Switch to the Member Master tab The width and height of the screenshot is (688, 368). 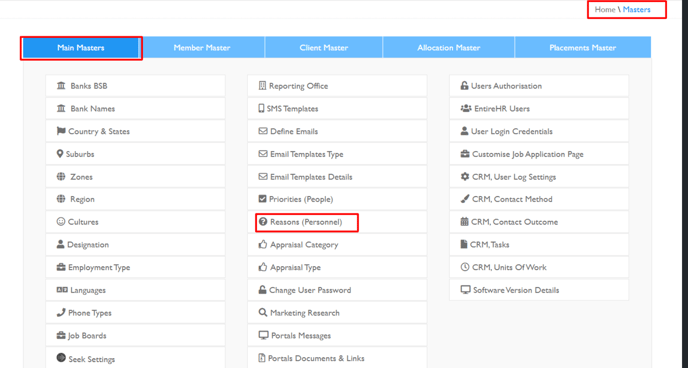click(x=202, y=47)
